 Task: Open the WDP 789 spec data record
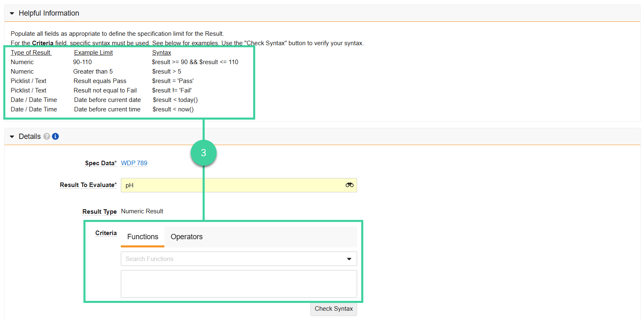click(134, 163)
